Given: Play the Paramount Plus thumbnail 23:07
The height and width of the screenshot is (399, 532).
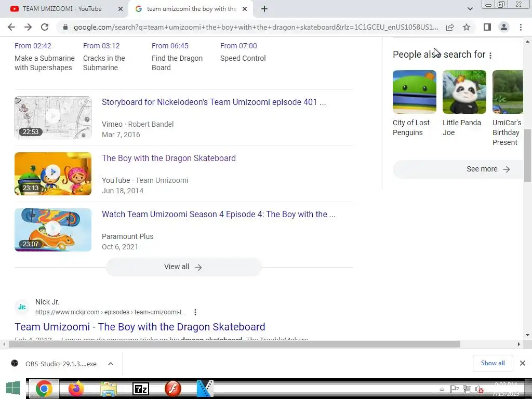Looking at the screenshot, I should pos(53,230).
